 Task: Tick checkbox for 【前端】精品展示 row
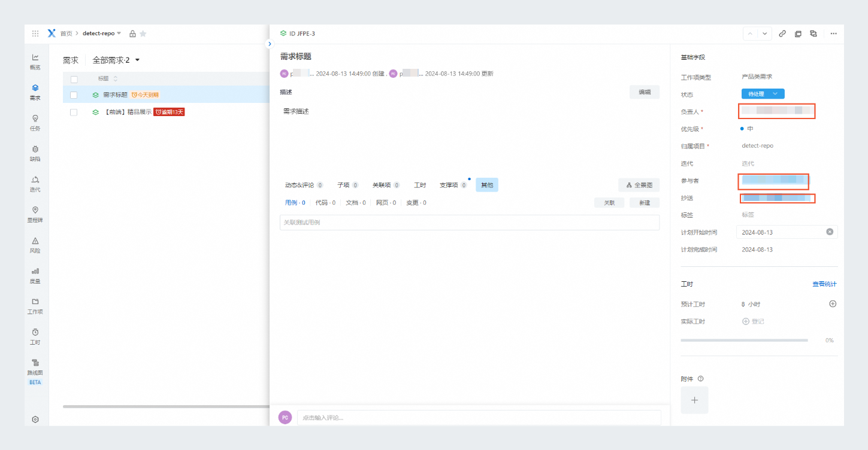(x=74, y=112)
